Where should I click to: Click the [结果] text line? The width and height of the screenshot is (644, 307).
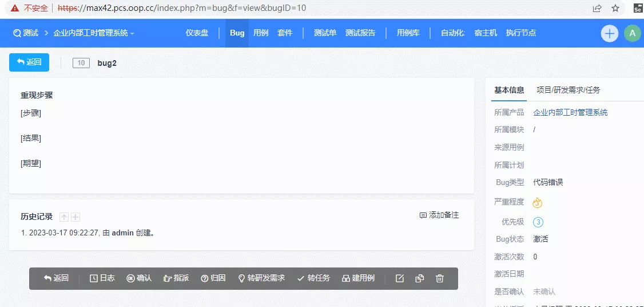tap(31, 138)
